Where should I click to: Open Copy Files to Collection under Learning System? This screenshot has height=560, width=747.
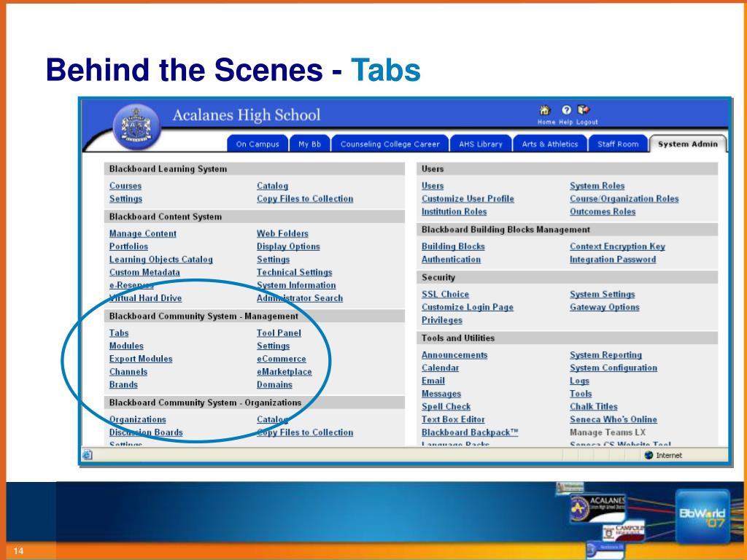coord(305,198)
